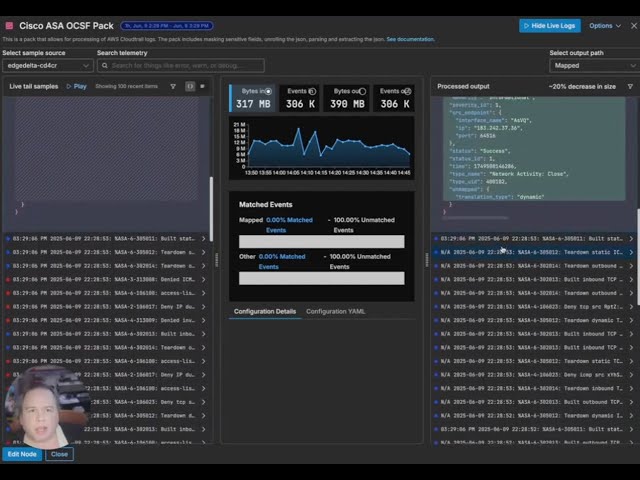Image resolution: width=640 pixels, height=480 pixels.
Task: Select left row '305012: Teardown d'
Action: [107, 416]
